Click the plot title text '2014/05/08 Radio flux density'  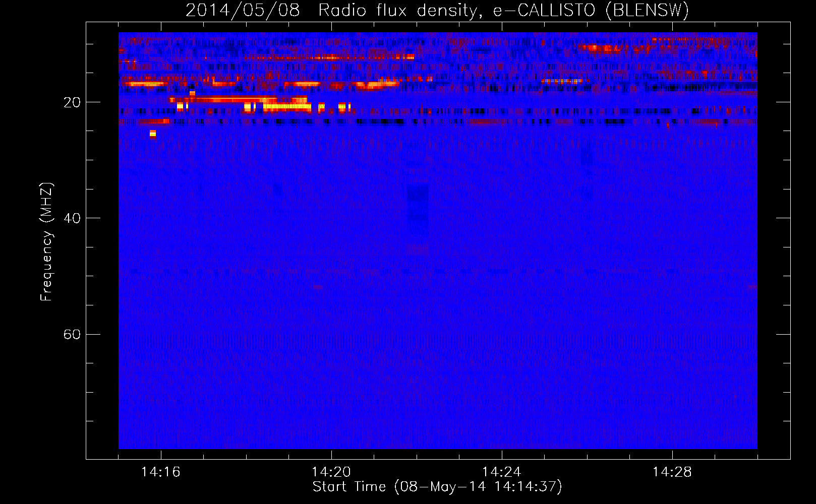(332, 11)
